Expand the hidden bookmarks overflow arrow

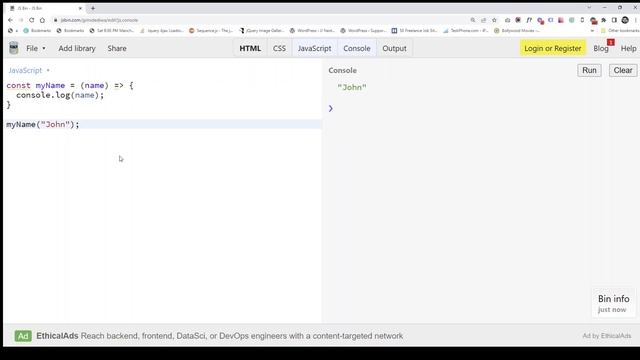pos(592,31)
